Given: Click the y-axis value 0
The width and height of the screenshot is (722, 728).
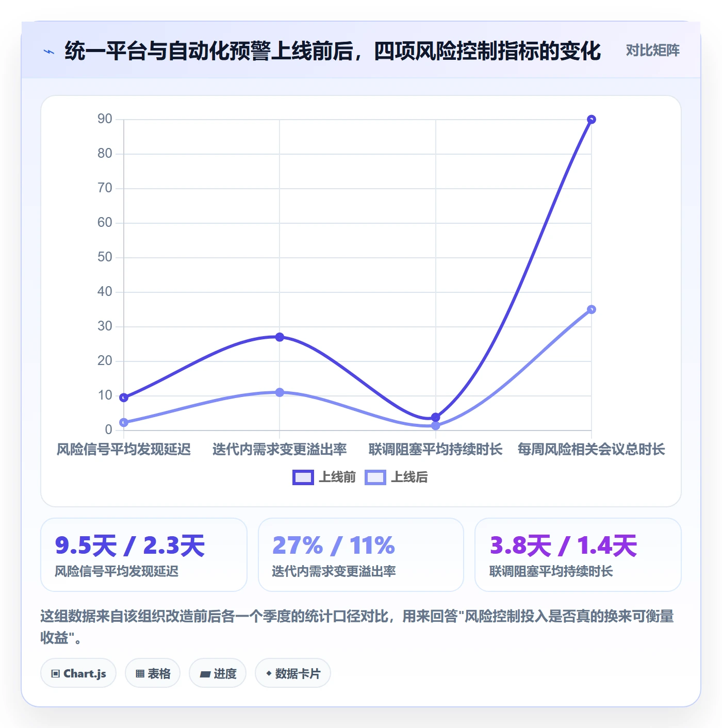Looking at the screenshot, I should (108, 429).
